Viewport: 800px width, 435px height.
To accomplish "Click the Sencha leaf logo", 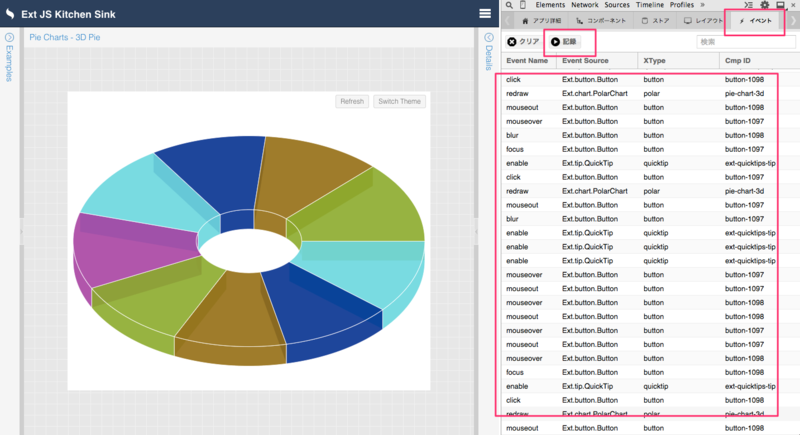I will (10, 14).
